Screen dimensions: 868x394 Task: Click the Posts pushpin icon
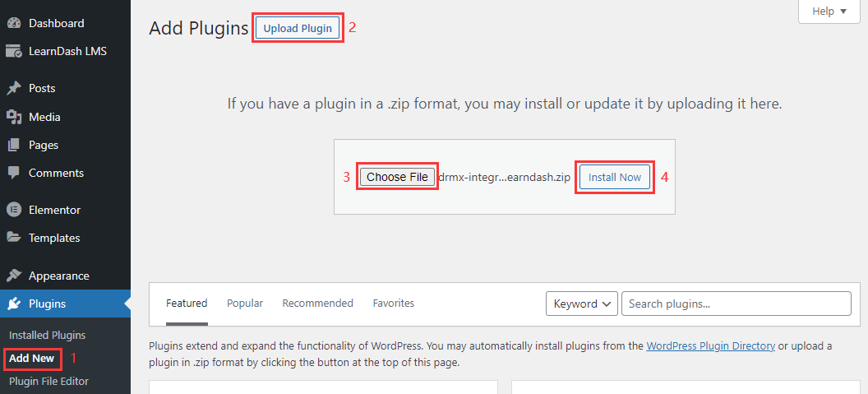point(14,88)
